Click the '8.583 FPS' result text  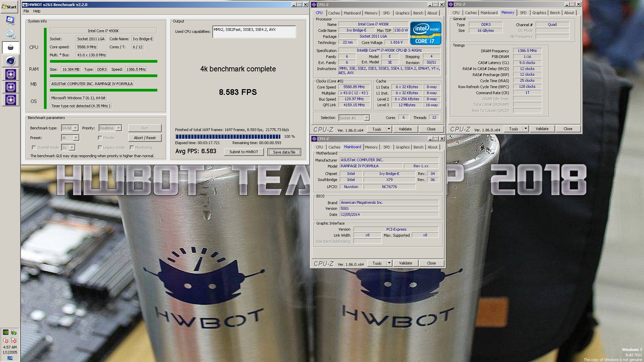[238, 92]
